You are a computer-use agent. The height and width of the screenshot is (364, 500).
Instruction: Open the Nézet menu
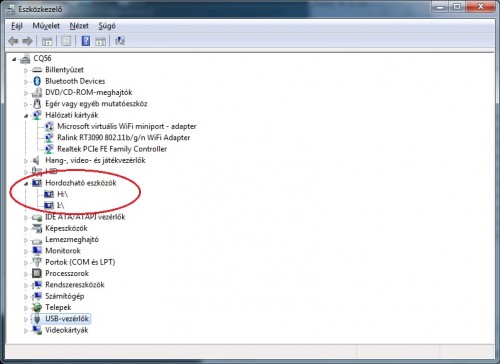coord(79,26)
